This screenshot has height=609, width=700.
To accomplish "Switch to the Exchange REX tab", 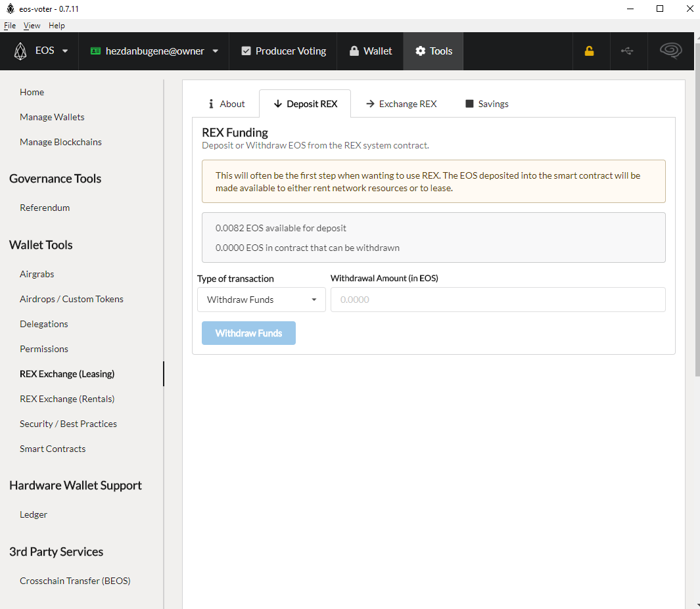I will (400, 104).
